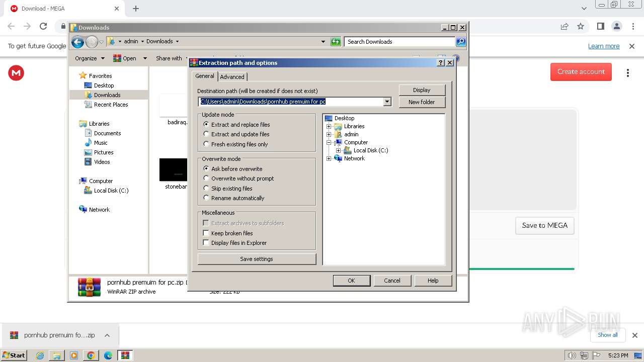Open the Pictures library
Image resolution: width=644 pixels, height=362 pixels.
tap(104, 152)
